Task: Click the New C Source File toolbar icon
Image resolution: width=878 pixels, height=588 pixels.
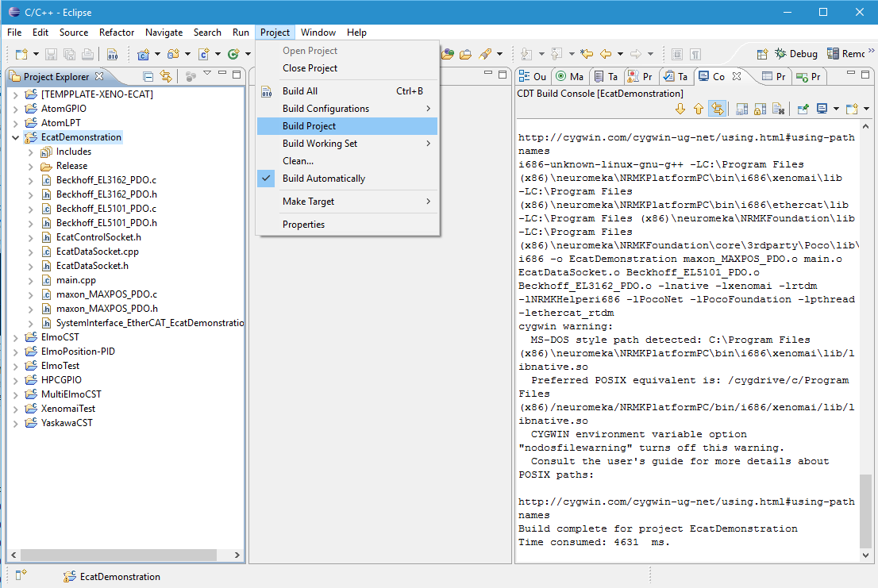Action: click(x=204, y=54)
